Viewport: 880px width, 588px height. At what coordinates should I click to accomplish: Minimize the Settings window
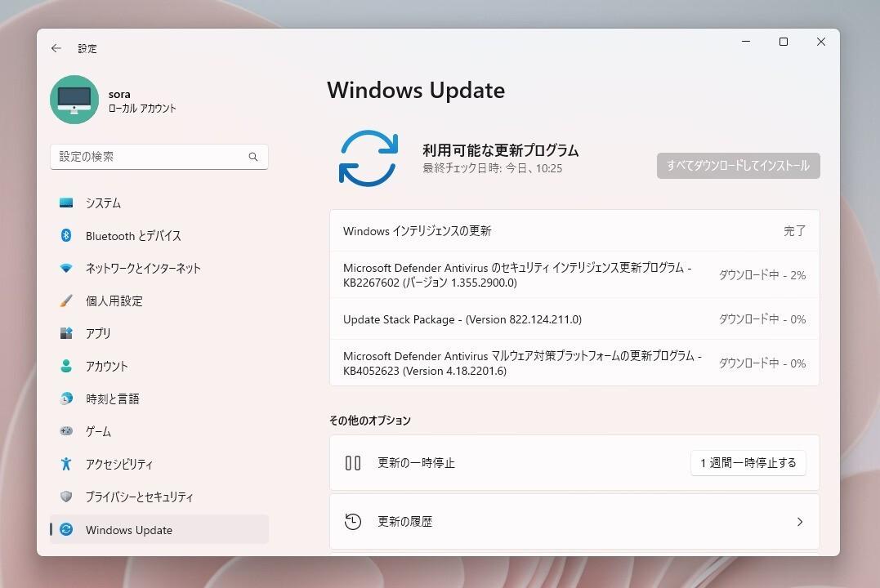pos(746,42)
